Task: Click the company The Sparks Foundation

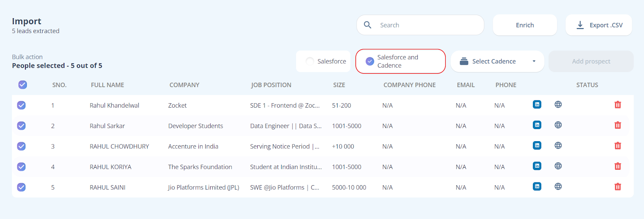Action: (x=200, y=167)
